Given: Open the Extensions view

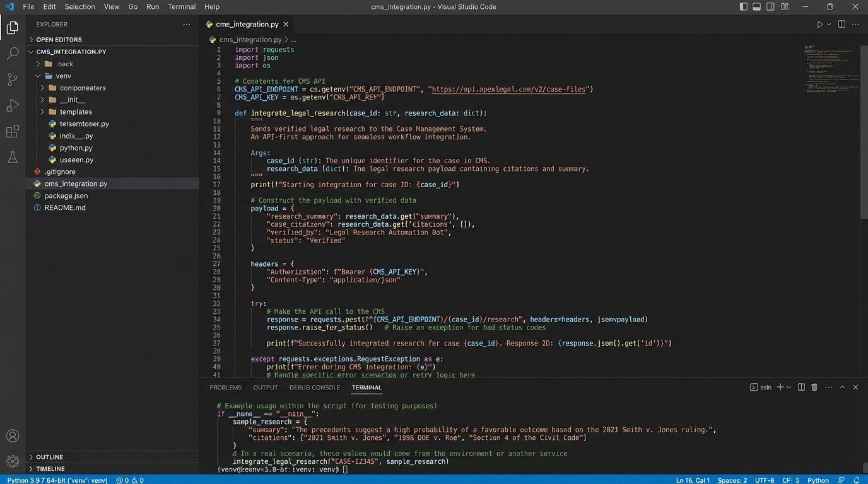Looking at the screenshot, I should [13, 131].
